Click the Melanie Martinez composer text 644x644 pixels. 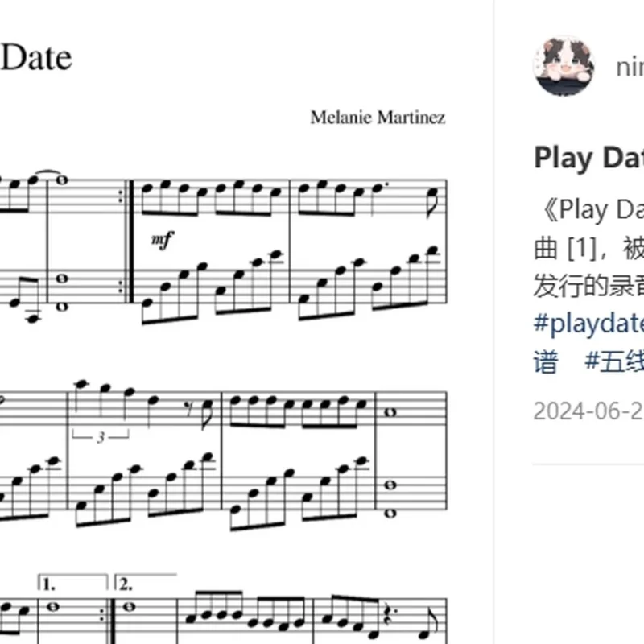(378, 118)
